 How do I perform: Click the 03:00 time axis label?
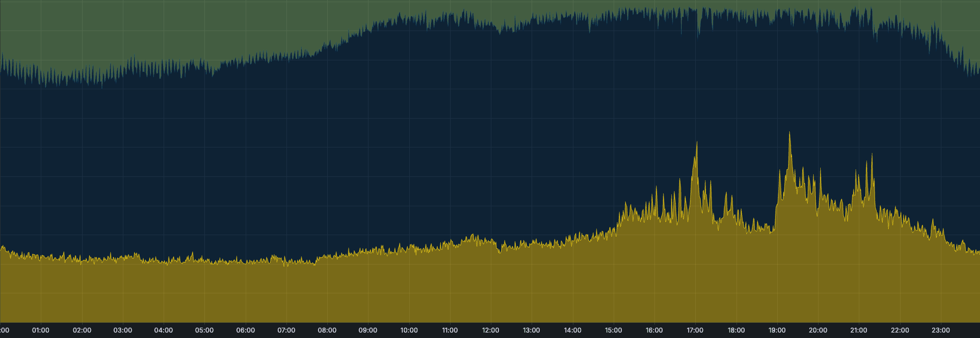click(x=122, y=330)
